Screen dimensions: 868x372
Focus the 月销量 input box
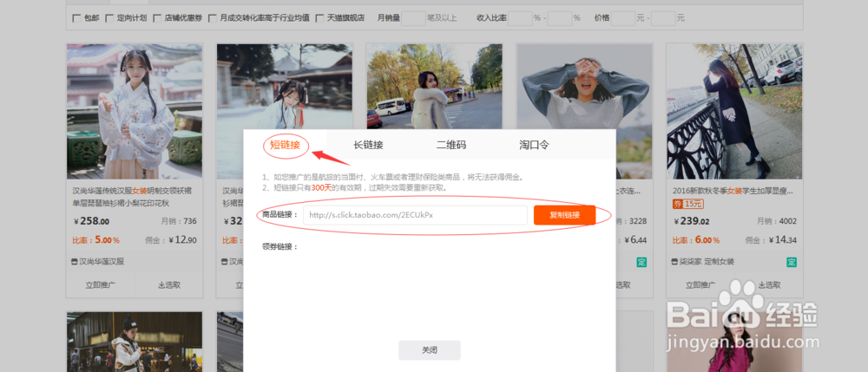(x=413, y=18)
